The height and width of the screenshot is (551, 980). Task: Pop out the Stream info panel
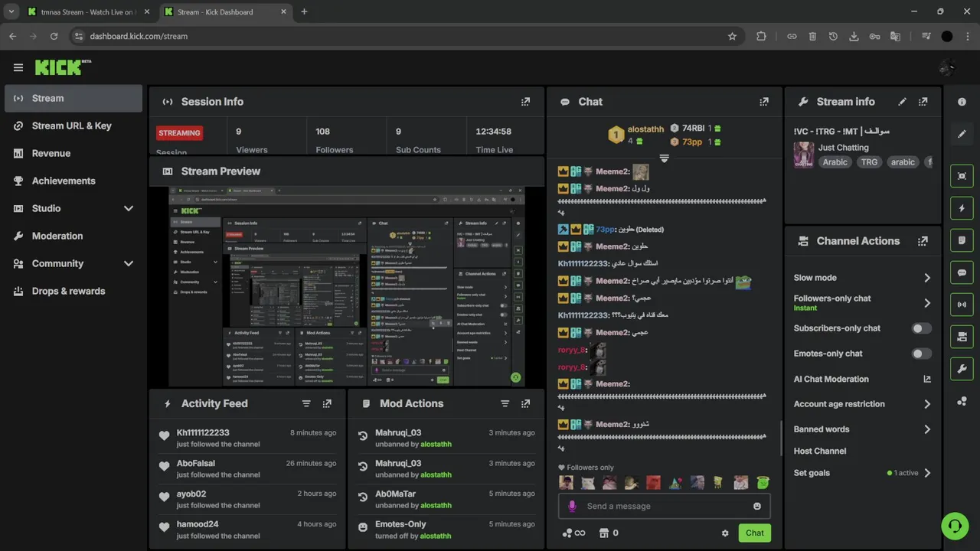[x=923, y=102]
